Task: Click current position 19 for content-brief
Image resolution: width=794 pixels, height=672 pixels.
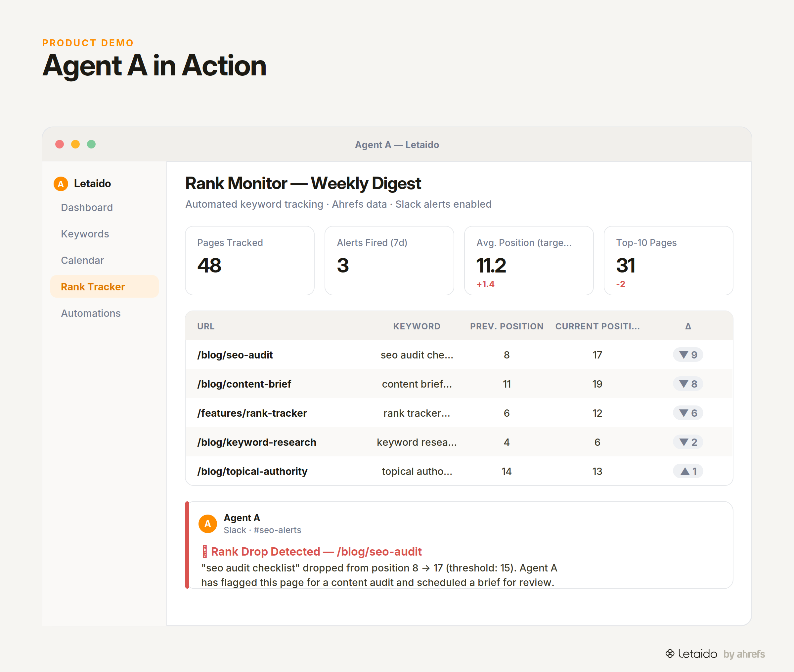Action: point(597,384)
